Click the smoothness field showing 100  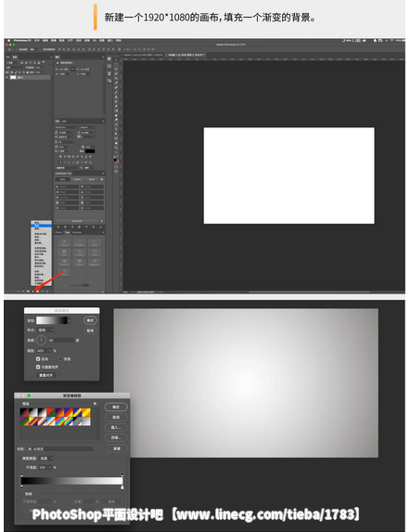click(43, 468)
